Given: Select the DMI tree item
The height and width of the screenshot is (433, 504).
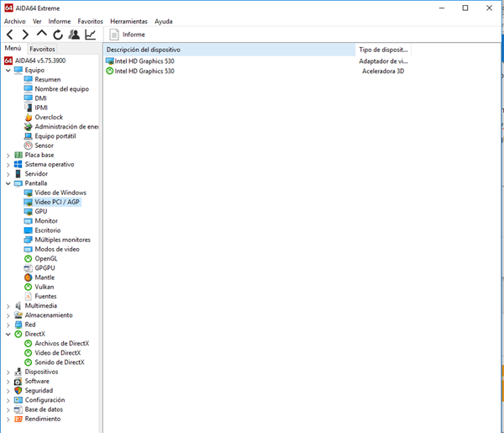Looking at the screenshot, I should [x=40, y=98].
